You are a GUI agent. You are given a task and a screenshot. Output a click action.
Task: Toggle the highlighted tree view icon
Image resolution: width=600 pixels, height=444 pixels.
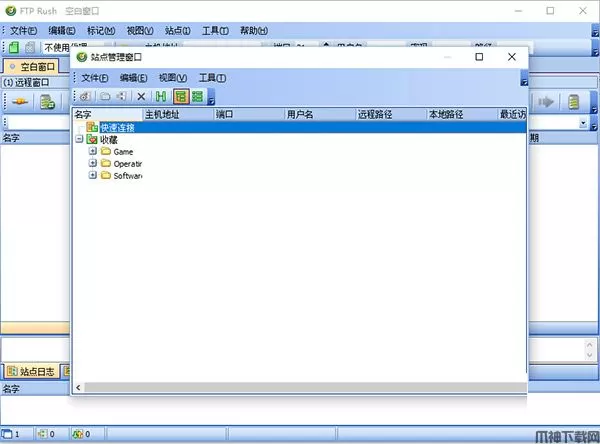[x=181, y=96]
